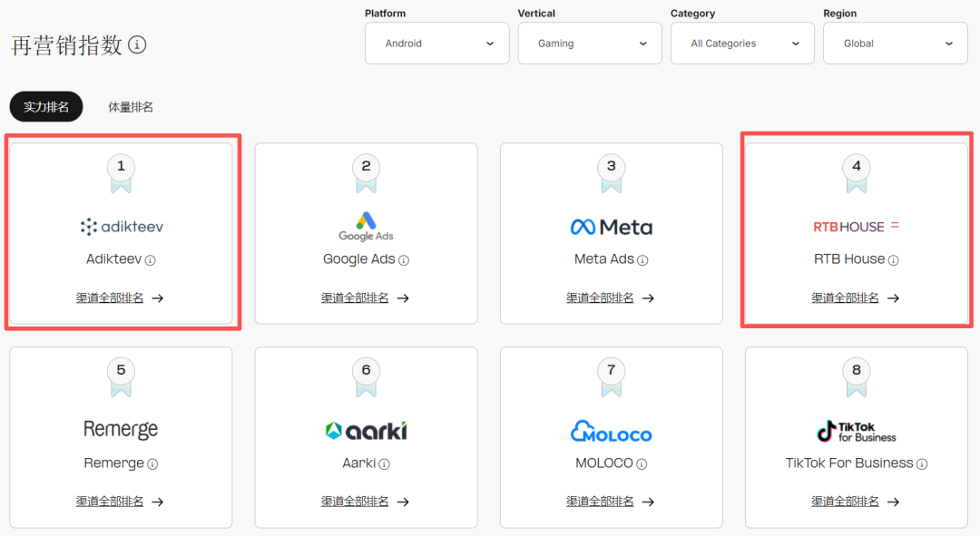
Task: Click info icon beside RTB House name
Action: pyautogui.click(x=894, y=260)
